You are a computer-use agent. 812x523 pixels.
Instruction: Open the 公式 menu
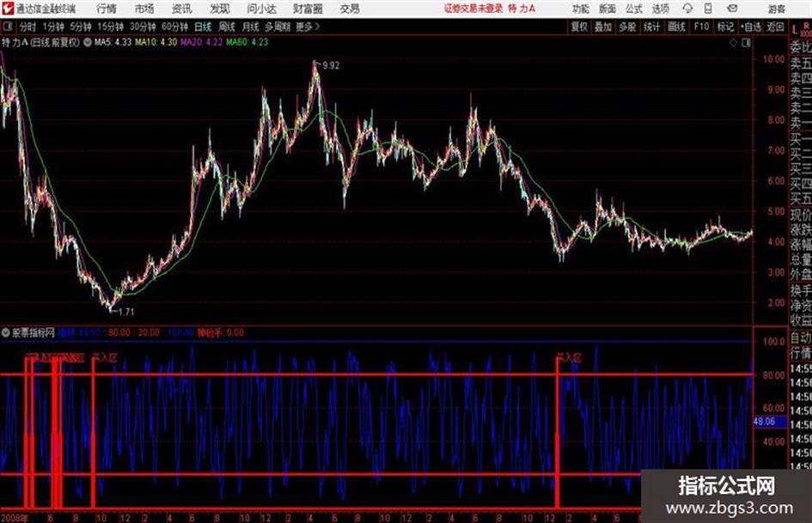[634, 9]
